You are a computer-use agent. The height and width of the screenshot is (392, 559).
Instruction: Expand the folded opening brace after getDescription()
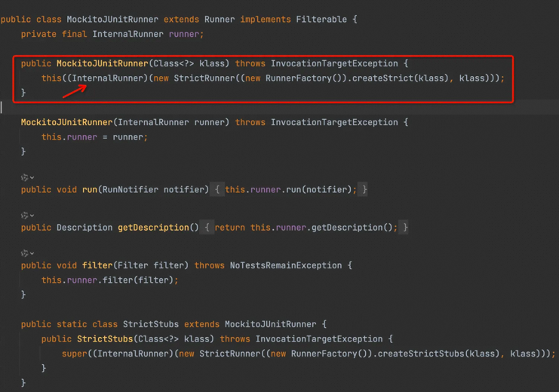[x=207, y=228]
